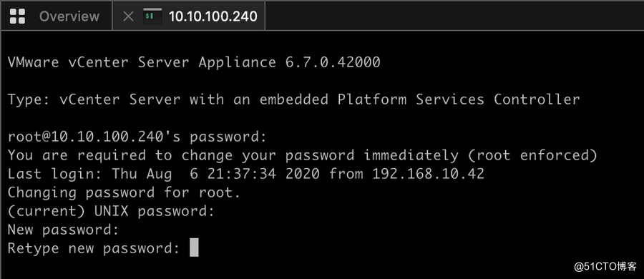Click the IP address 192.168.10.42
644x279 pixels.
coord(429,174)
